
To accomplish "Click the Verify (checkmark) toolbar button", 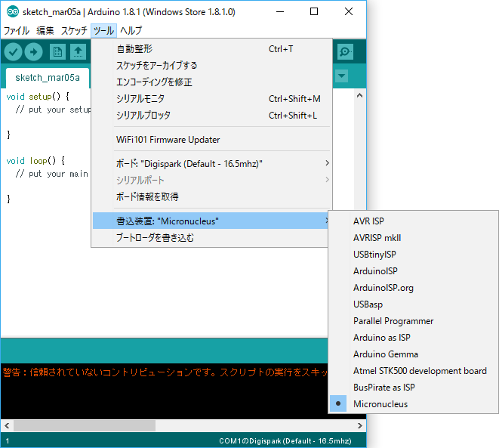I will 13,51.
